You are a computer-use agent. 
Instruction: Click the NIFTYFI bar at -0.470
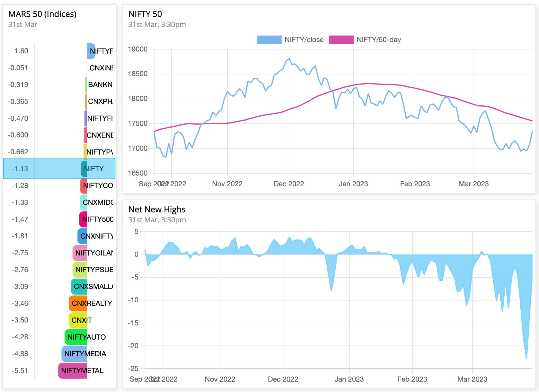[86, 118]
